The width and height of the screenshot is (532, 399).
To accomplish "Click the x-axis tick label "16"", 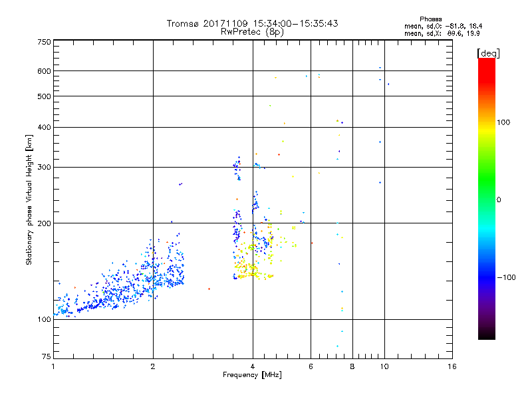I will [x=452, y=366].
